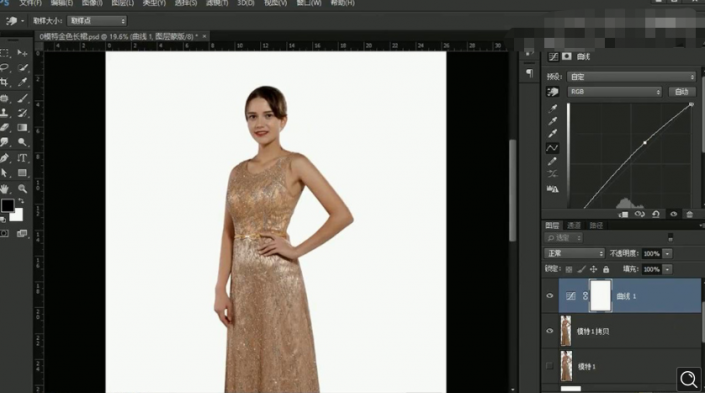Open the curves preset dropdown 自定

click(x=631, y=77)
